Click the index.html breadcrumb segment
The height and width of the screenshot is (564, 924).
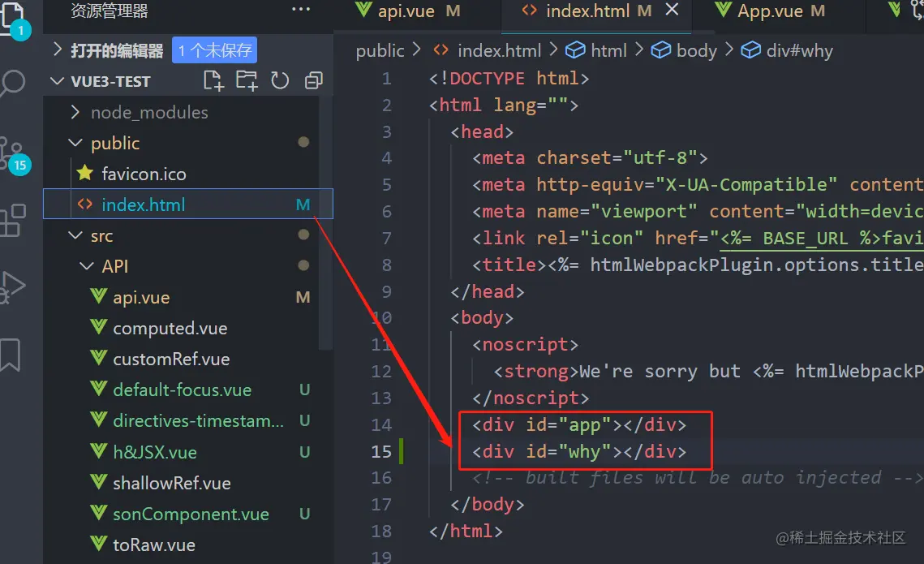[x=499, y=50]
